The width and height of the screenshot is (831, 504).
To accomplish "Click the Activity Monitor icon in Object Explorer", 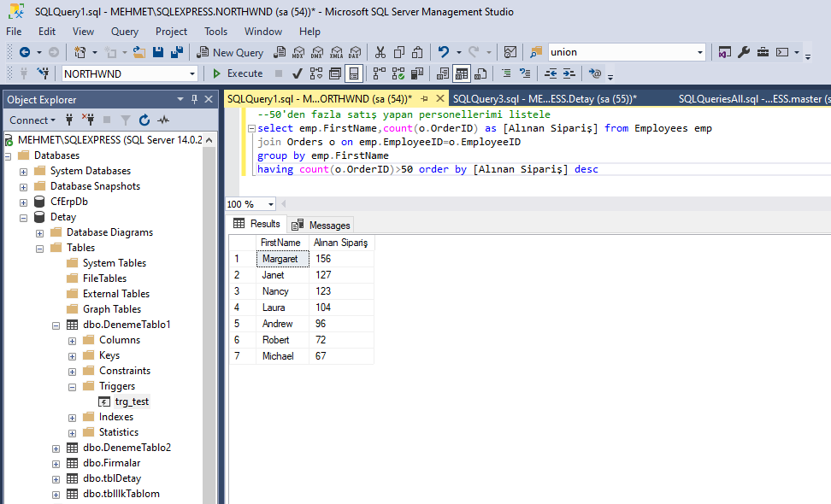I will point(162,120).
